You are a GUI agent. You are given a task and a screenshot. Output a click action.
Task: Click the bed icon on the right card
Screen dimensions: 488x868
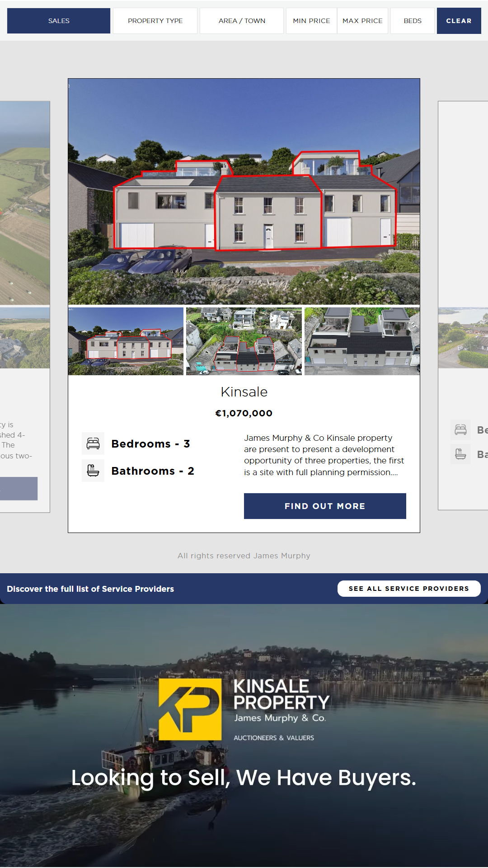pos(460,429)
